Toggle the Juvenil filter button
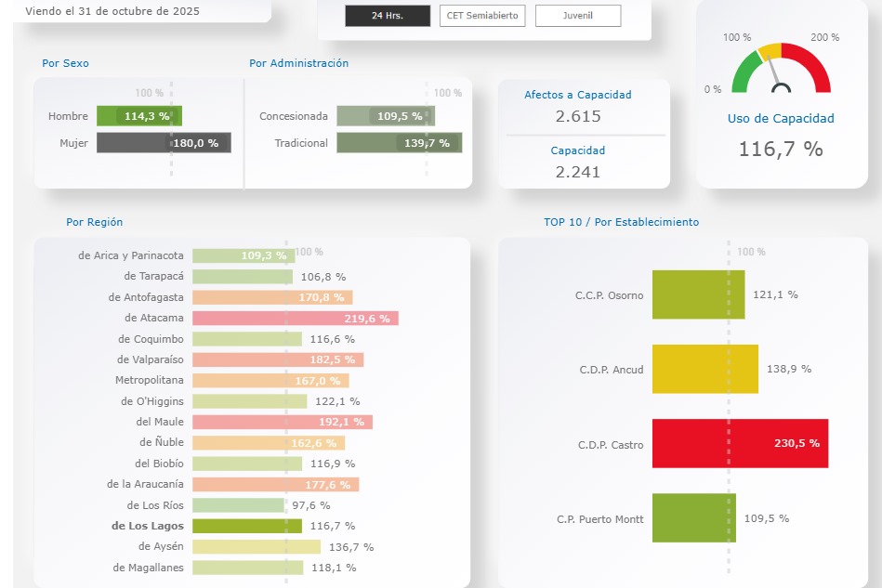Viewport: 882px width, 588px height. point(578,16)
